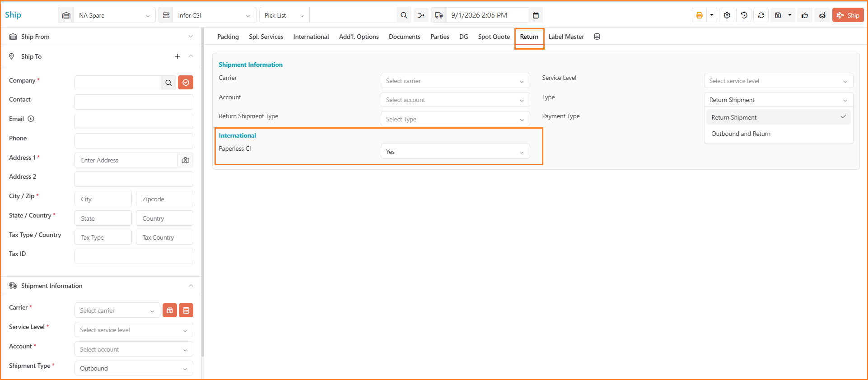Click the search icon beside Pick List
The width and height of the screenshot is (868, 380).
click(x=404, y=15)
